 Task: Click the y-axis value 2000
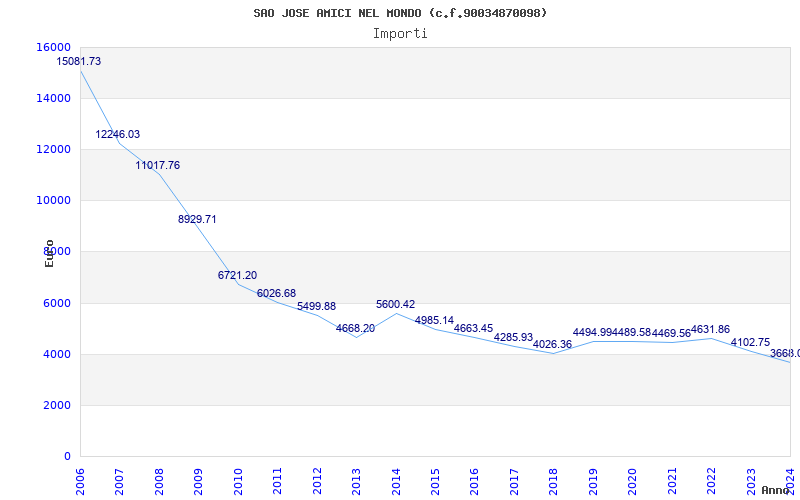click(57, 405)
